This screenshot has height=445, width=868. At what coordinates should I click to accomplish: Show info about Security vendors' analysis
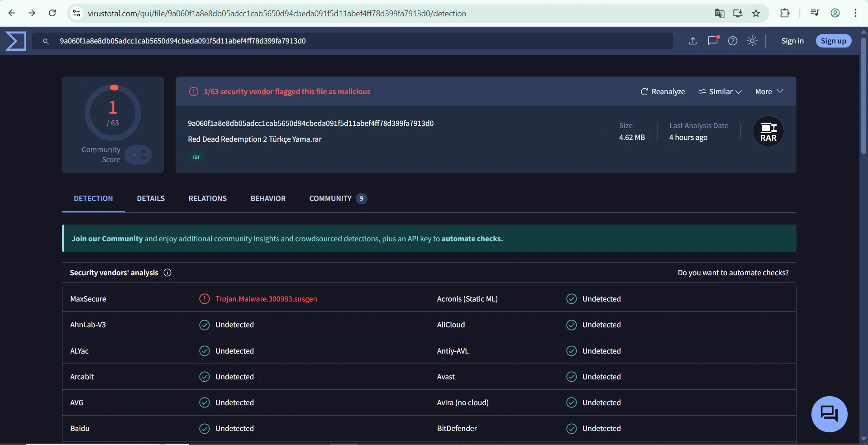point(167,273)
